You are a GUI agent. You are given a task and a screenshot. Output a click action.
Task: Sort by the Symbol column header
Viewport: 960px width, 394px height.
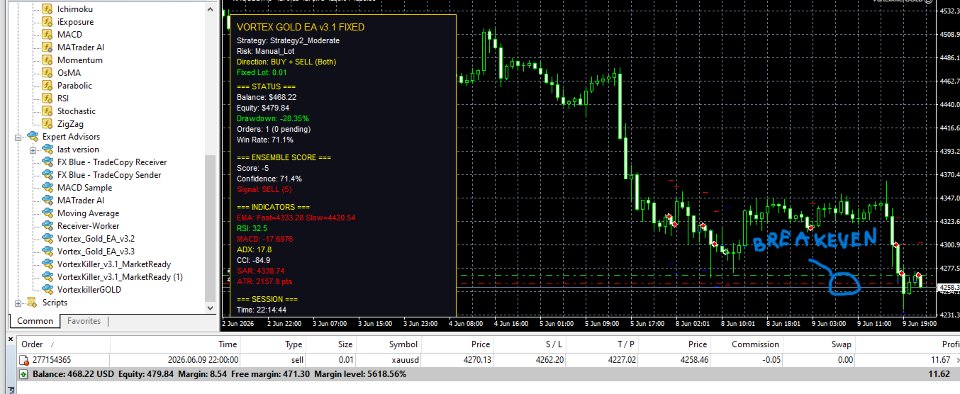click(390, 344)
